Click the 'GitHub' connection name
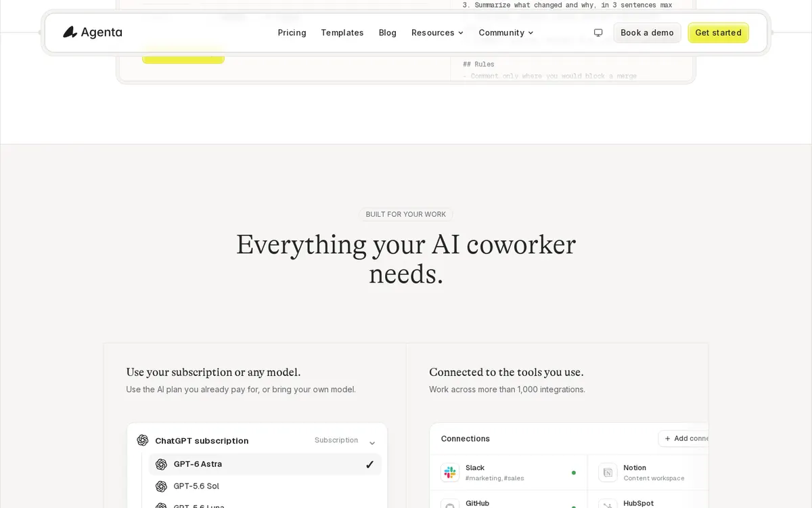This screenshot has height=508, width=812. click(x=477, y=503)
